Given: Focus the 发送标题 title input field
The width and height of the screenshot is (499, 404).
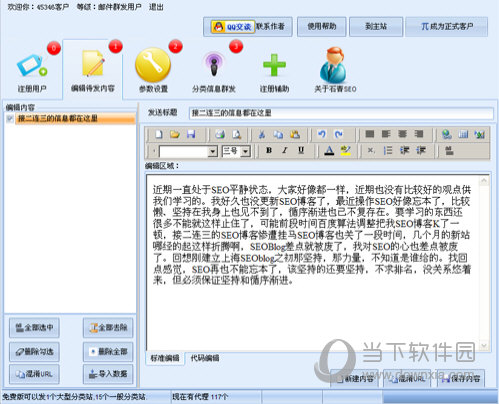Looking at the screenshot, I should point(341,113).
